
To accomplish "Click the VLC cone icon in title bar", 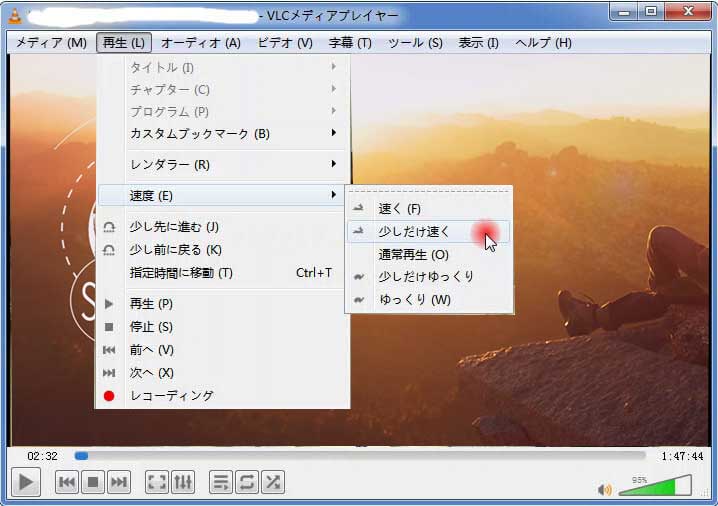I will tap(15, 16).
